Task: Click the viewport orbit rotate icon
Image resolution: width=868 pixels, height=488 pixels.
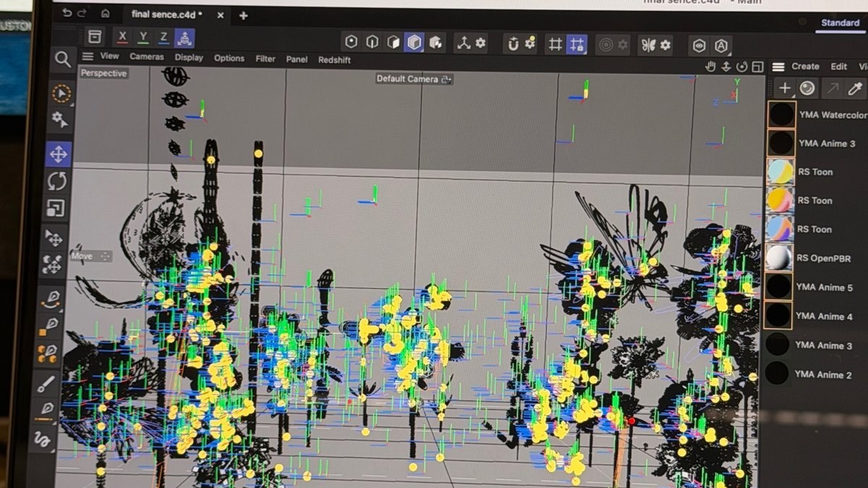Action: pyautogui.click(x=742, y=67)
